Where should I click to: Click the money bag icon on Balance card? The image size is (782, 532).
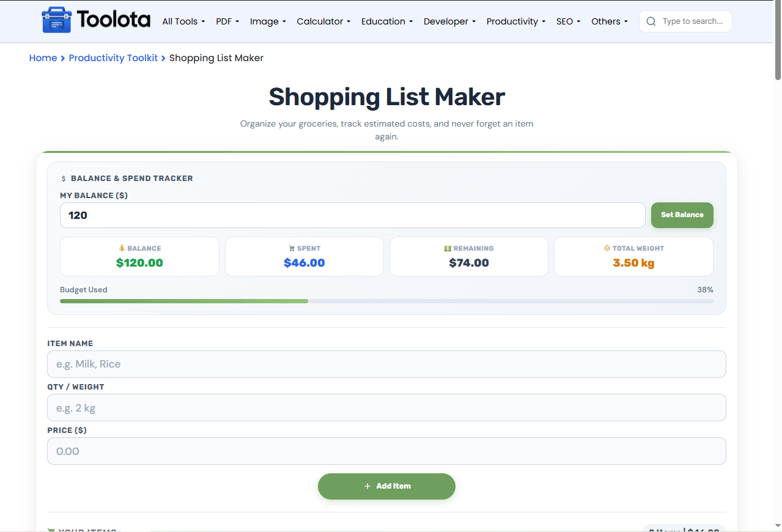(122, 248)
